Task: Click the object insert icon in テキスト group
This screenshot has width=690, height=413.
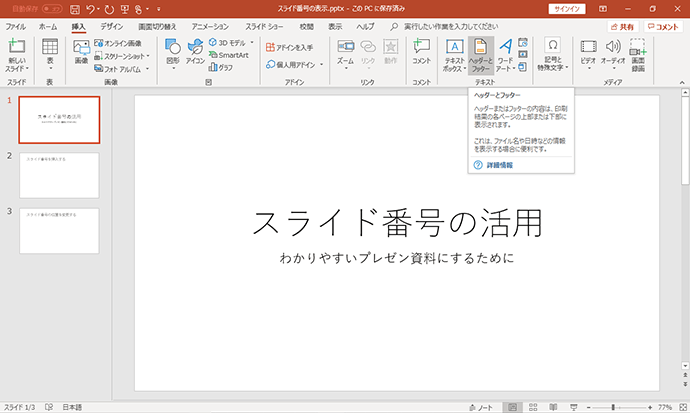Action: click(x=523, y=67)
